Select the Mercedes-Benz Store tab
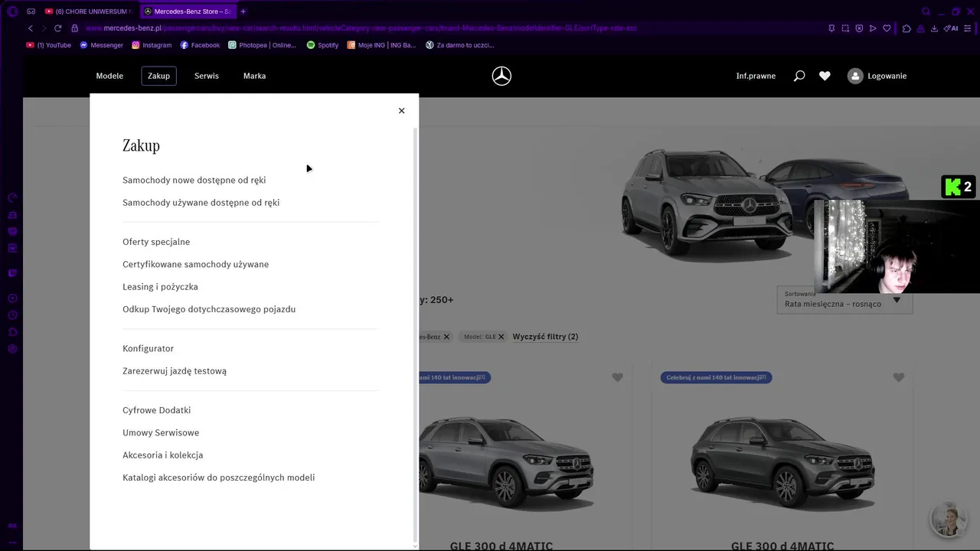Screen dimensions: 980x551 (x=188, y=11)
